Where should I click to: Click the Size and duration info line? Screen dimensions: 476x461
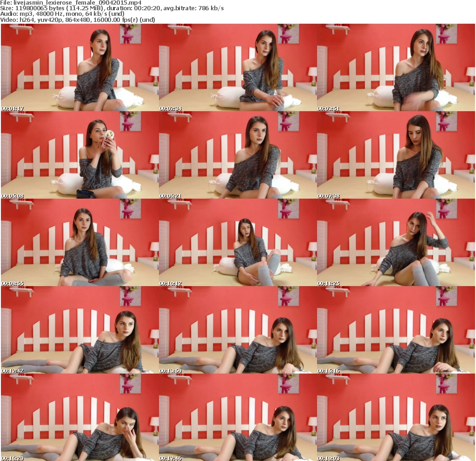click(x=112, y=8)
